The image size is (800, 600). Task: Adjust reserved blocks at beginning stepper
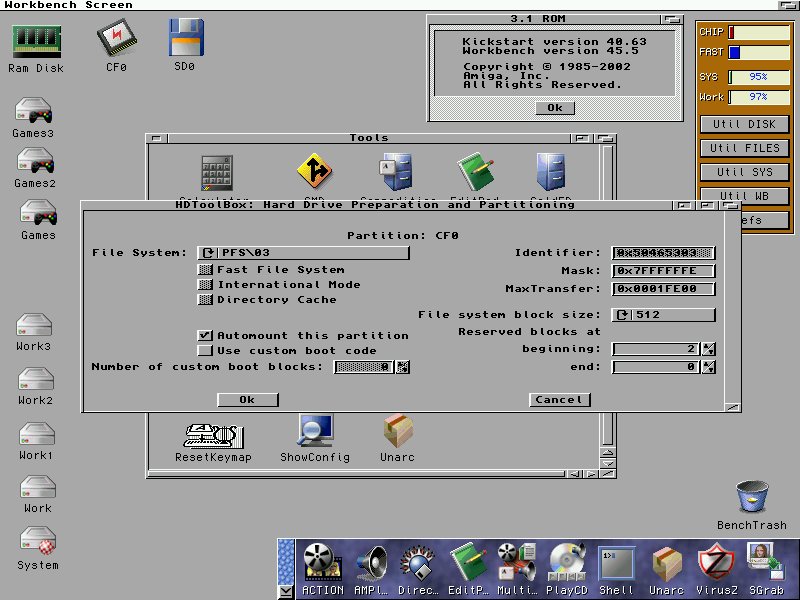pos(709,349)
